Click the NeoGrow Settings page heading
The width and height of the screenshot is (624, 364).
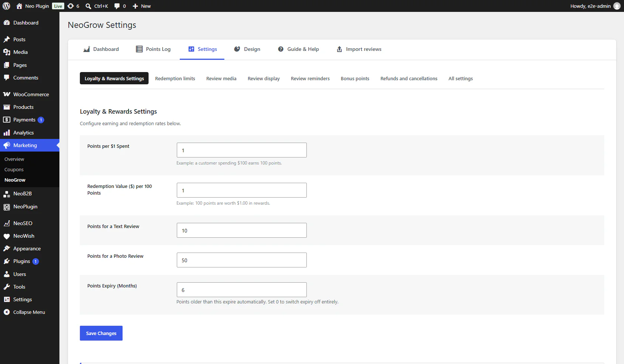102,25
